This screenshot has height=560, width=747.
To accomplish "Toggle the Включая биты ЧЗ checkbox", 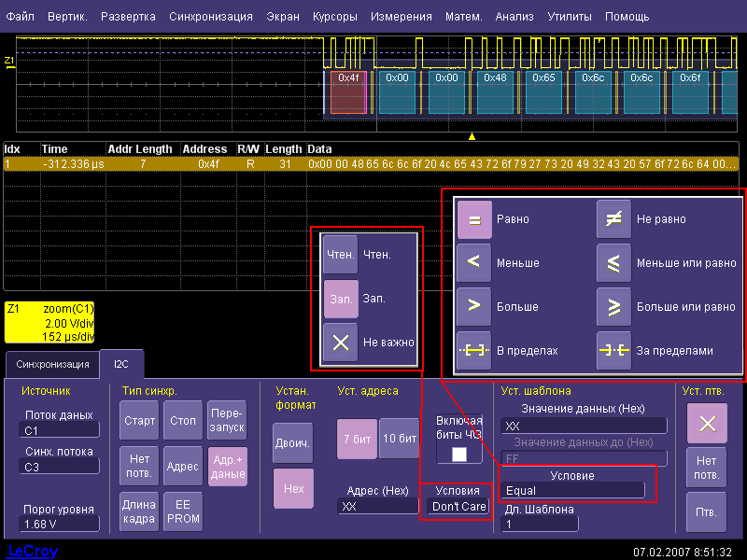I will pyautogui.click(x=459, y=455).
